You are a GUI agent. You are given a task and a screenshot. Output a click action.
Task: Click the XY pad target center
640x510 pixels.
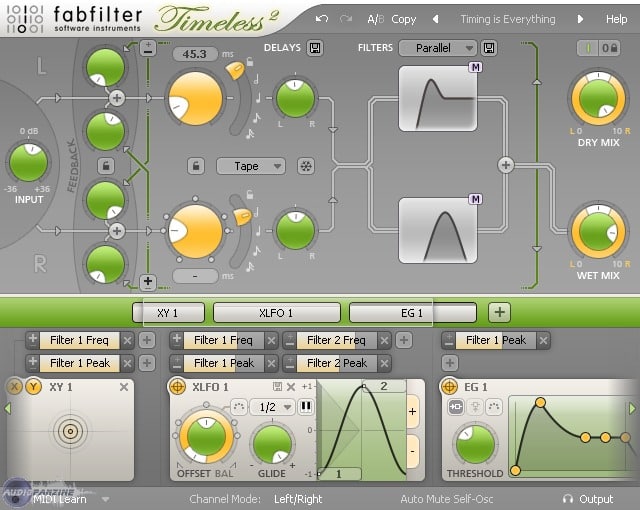click(x=70, y=431)
